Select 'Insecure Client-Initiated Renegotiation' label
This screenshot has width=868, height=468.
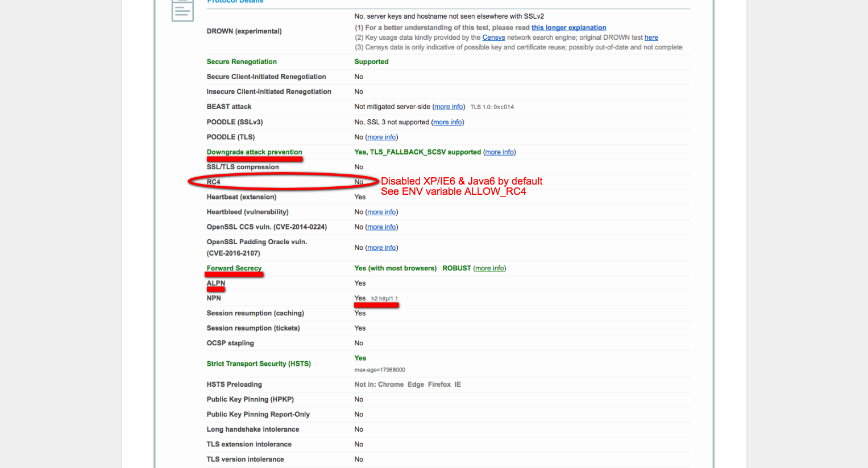tap(269, 91)
